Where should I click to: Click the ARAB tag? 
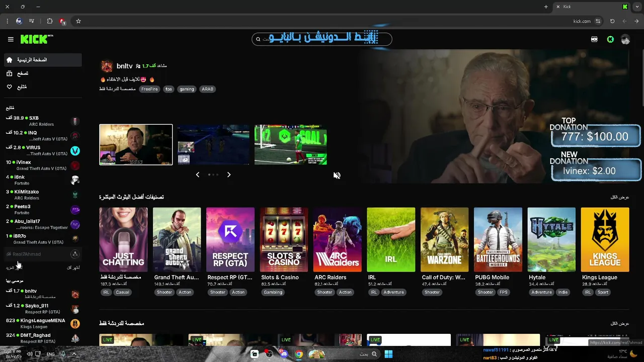click(208, 89)
